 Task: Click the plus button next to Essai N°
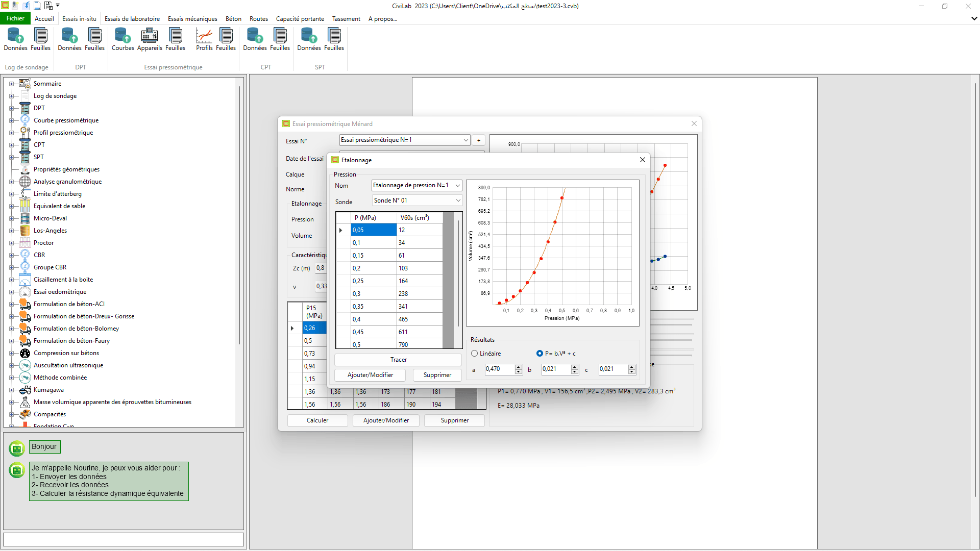coord(479,140)
